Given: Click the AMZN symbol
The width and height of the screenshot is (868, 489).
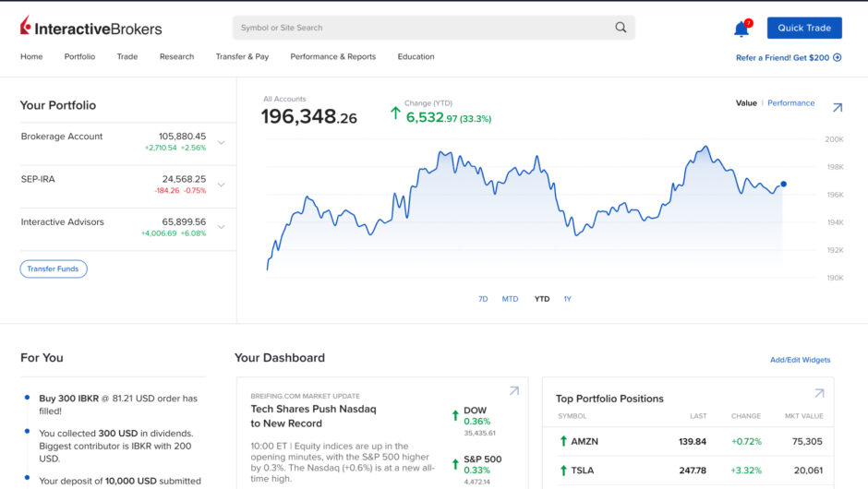Looking at the screenshot, I should 585,441.
